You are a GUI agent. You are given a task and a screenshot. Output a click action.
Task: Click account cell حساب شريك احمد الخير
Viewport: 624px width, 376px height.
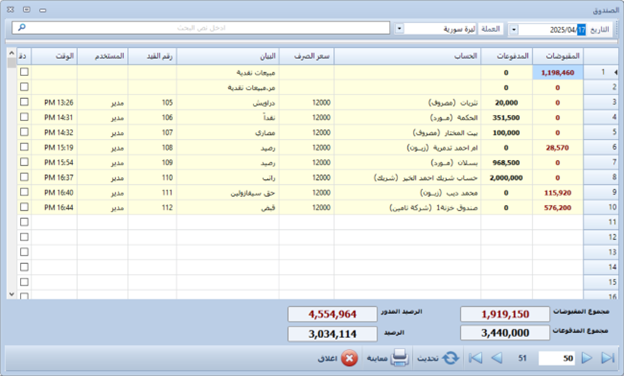click(408, 177)
